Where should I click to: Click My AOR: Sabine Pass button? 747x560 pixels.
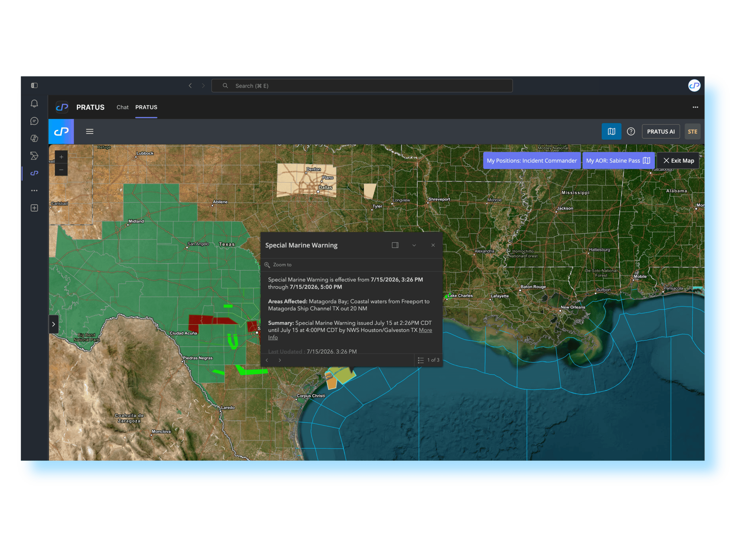coord(618,161)
